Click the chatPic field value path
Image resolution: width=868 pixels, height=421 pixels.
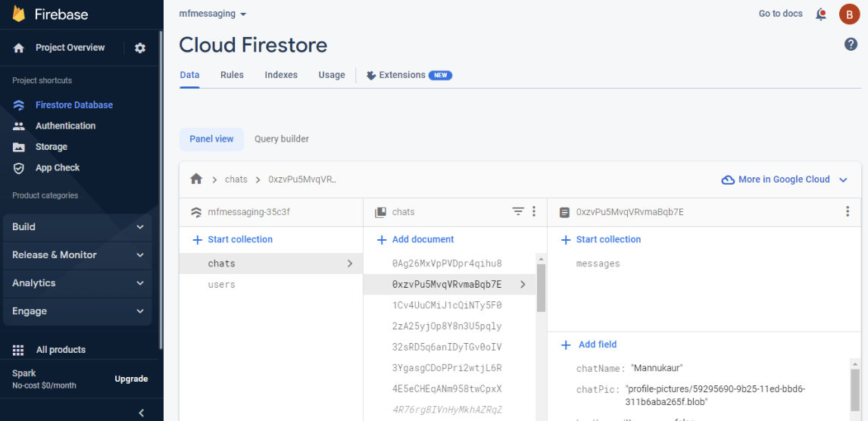pyautogui.click(x=715, y=395)
